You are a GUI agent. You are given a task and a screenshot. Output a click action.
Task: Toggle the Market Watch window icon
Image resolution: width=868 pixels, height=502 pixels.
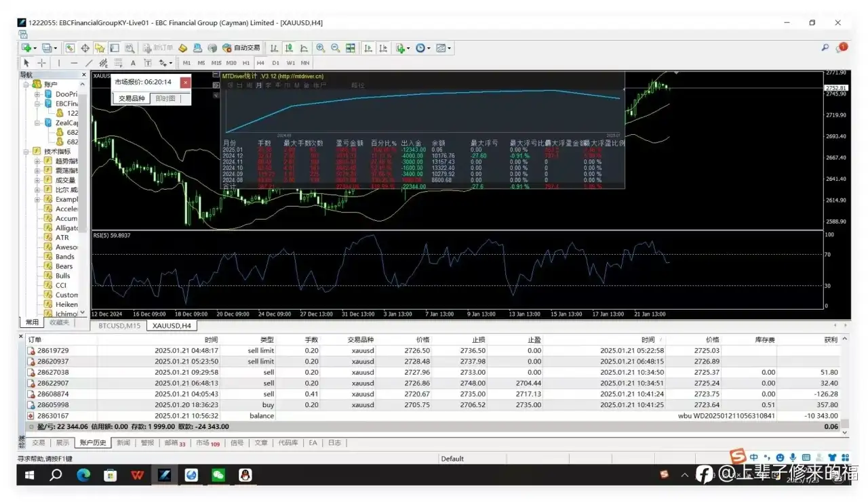coord(71,48)
